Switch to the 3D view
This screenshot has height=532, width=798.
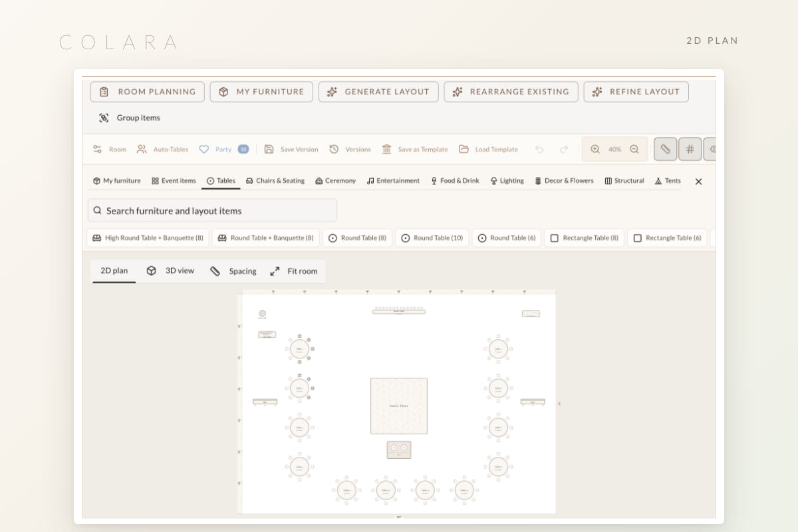[x=171, y=271]
